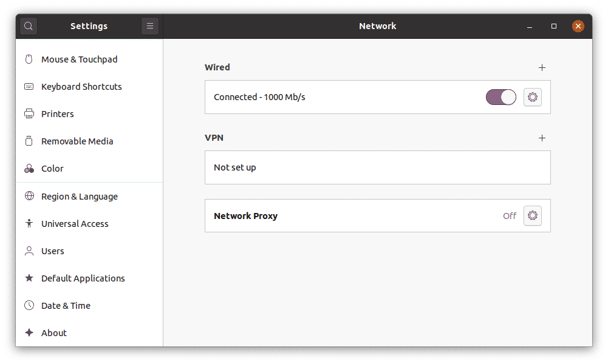This screenshot has width=608, height=364.
Task: Open Mouse & Touchpad settings
Action: pyautogui.click(x=79, y=59)
